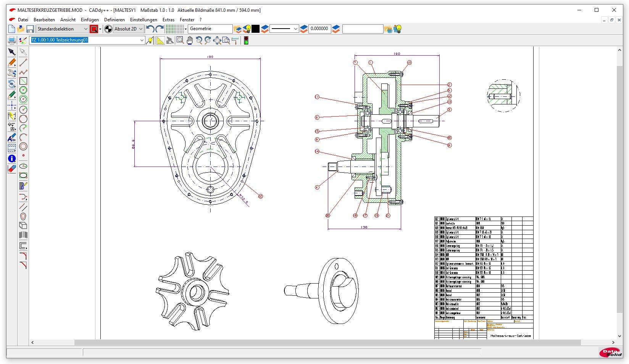This screenshot has height=364, width=629.
Task: Click the horizontal scrollbar thumb
Action: (x=327, y=342)
